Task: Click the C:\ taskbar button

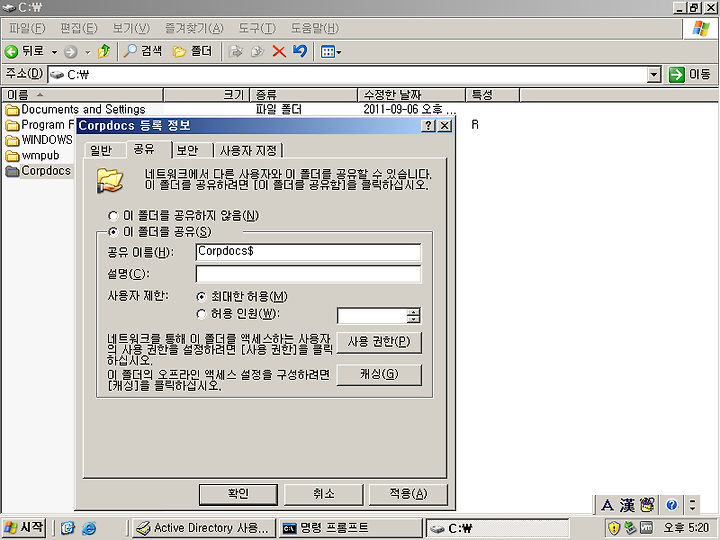Action: [498, 528]
